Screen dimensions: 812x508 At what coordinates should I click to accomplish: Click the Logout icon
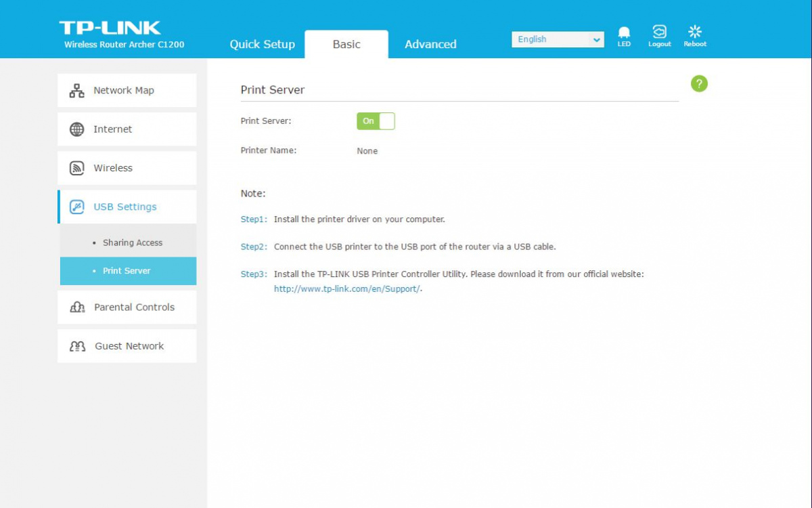(659, 32)
